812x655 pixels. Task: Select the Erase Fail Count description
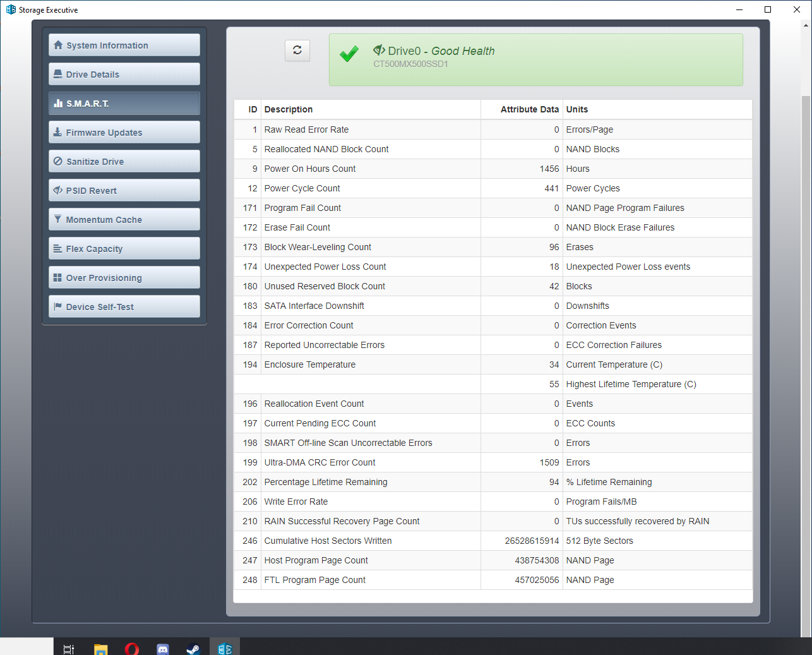(297, 227)
